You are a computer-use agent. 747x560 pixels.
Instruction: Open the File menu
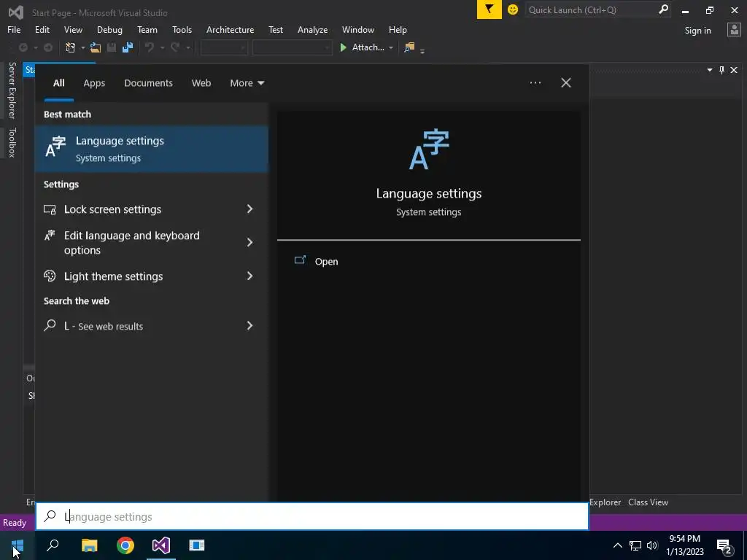click(x=14, y=29)
